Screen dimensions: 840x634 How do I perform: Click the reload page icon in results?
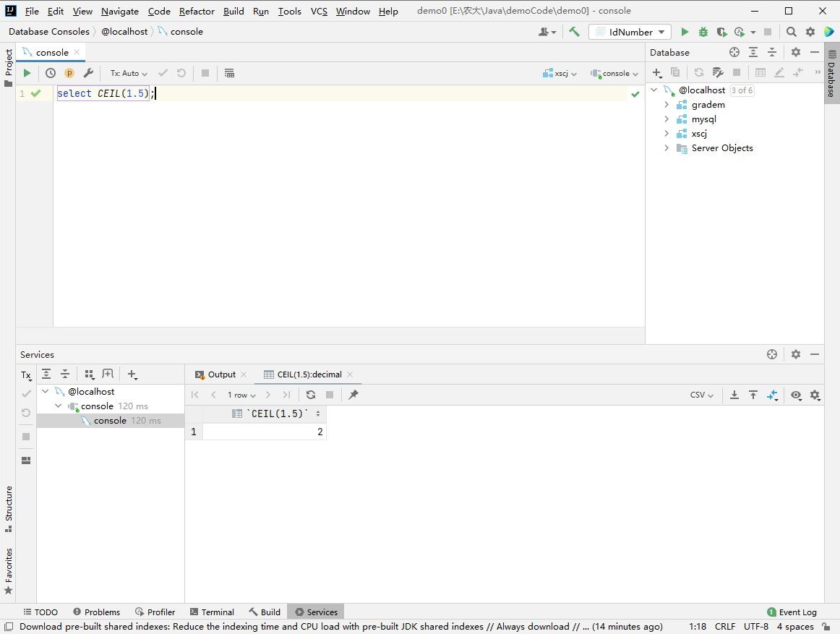311,395
